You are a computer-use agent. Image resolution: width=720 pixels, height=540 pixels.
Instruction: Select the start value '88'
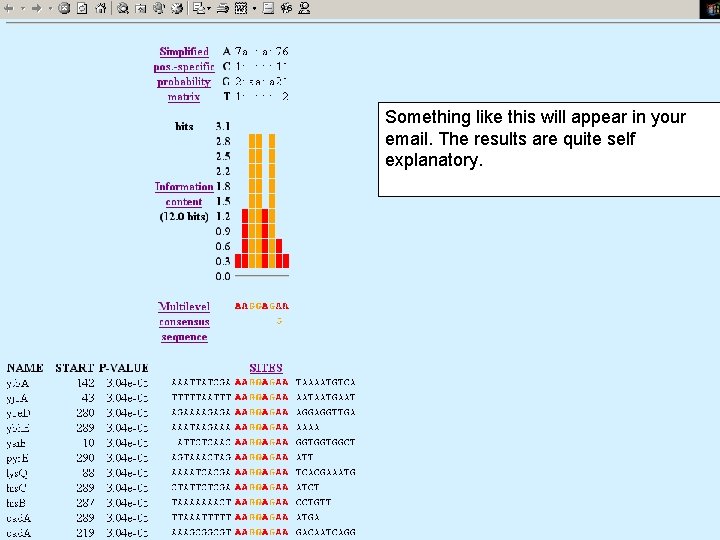click(x=88, y=472)
